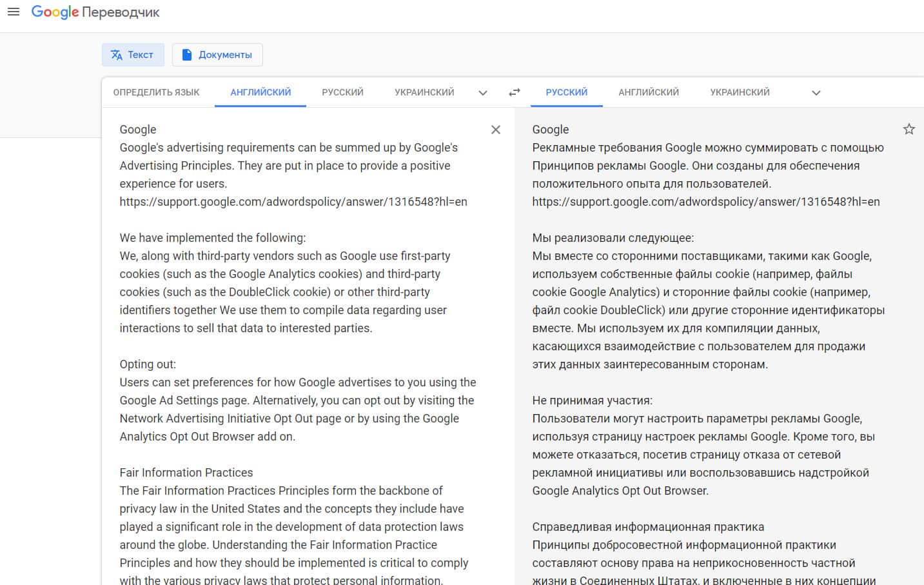This screenshot has height=585, width=924.
Task: Select АНГЛИЙСКИЙ as target language
Action: (649, 92)
